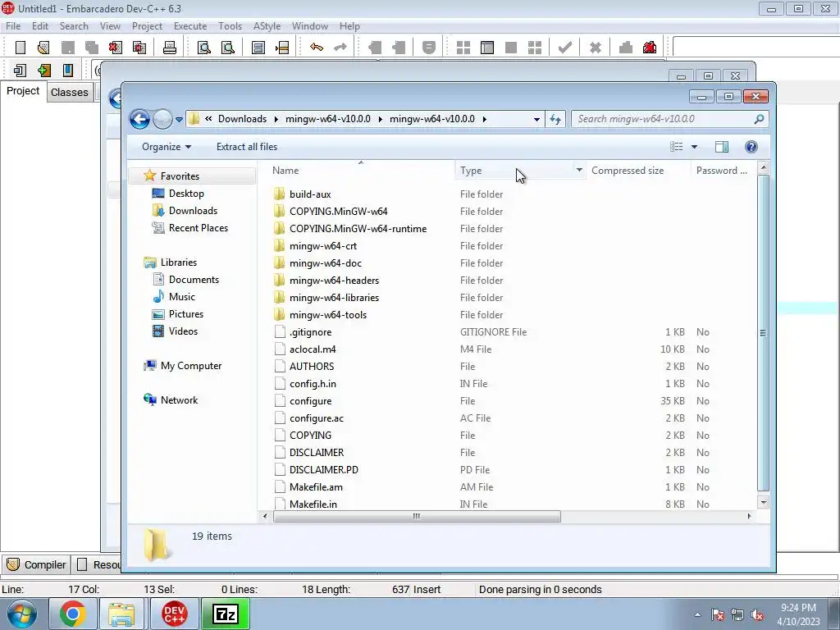Open the Type column filter arrow

579,171
